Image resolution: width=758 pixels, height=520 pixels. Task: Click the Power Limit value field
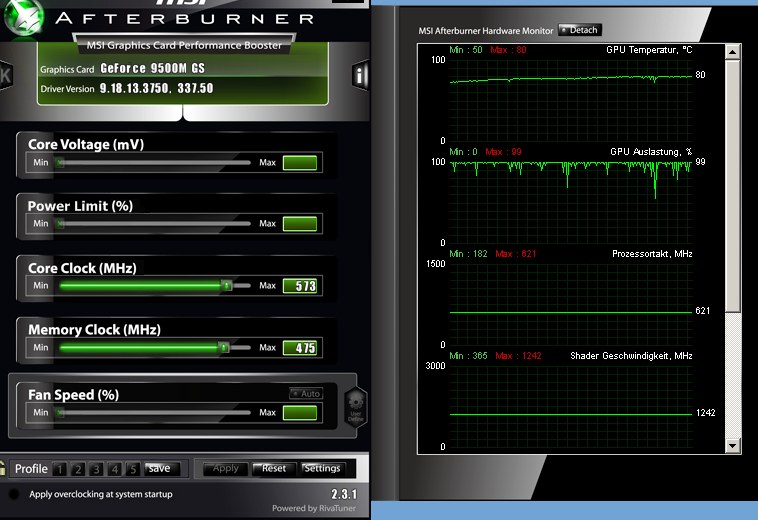coord(300,224)
